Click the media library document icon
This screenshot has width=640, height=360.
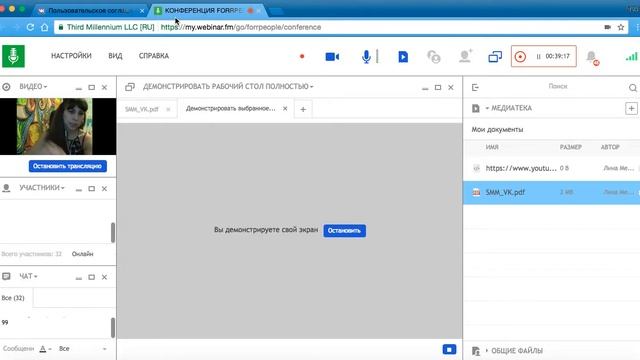click(x=476, y=109)
